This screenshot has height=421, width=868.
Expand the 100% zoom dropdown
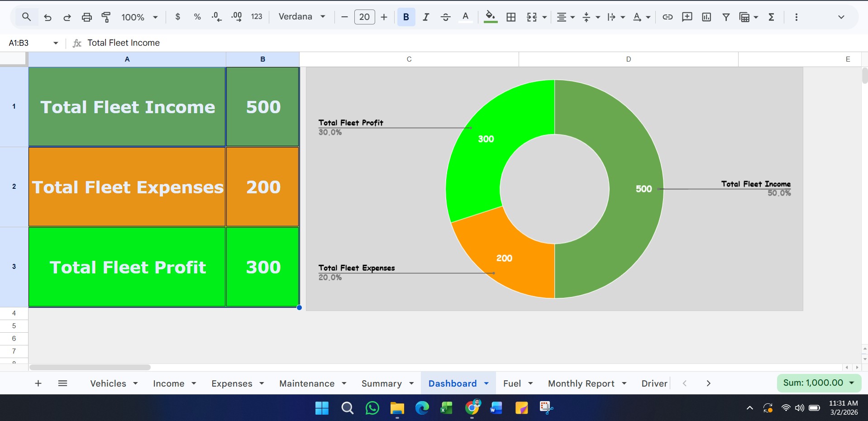(x=139, y=17)
